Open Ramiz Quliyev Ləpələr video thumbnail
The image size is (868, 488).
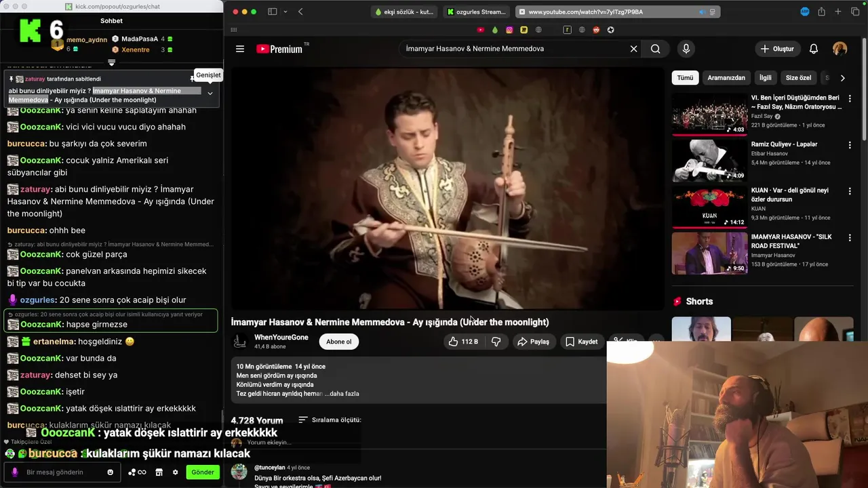point(709,161)
